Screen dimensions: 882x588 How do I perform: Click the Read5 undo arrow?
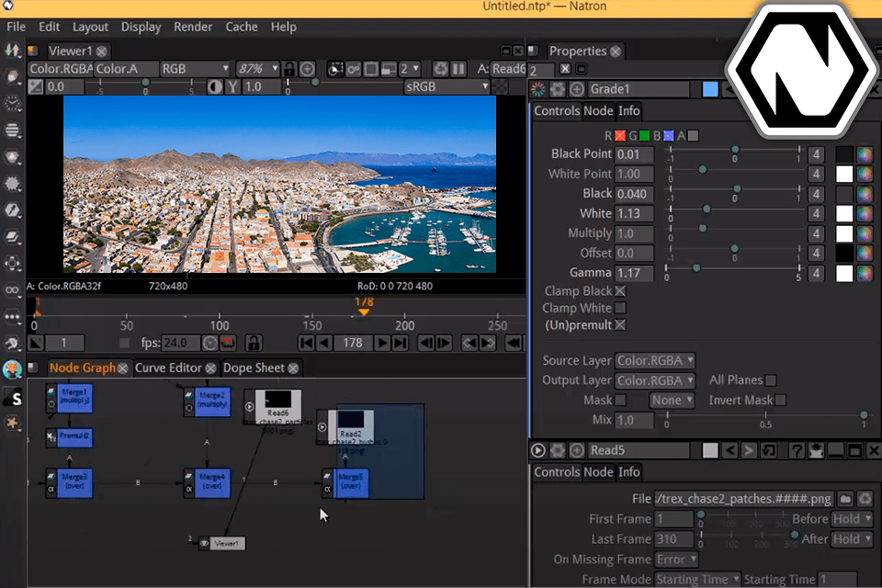pos(729,450)
